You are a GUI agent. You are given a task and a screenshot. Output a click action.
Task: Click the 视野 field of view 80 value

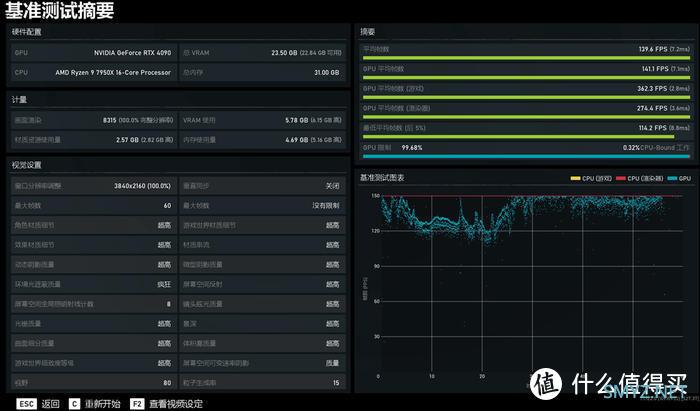click(x=167, y=383)
